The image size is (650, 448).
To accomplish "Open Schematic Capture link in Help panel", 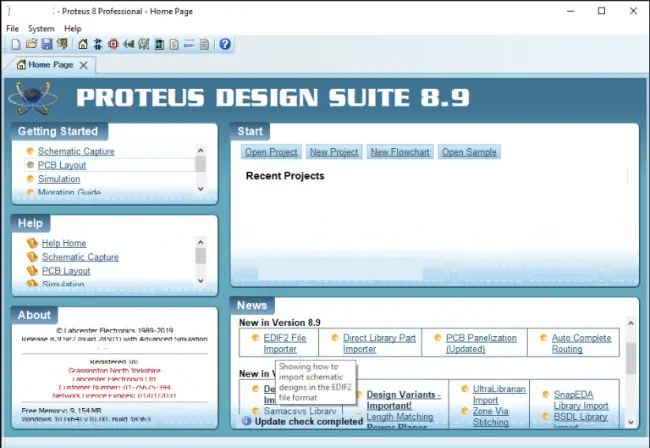I will [80, 257].
